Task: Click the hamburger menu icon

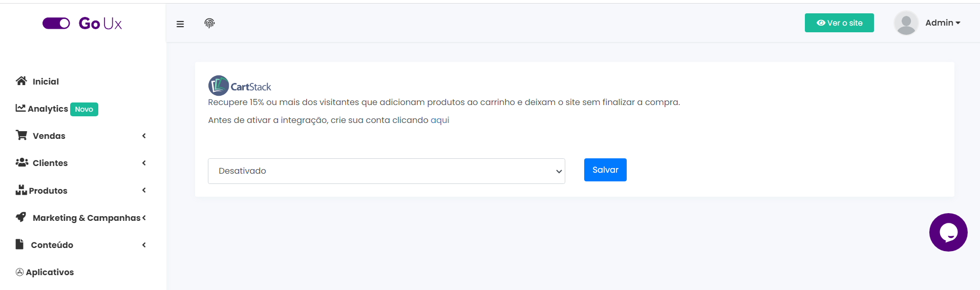Action: [x=180, y=24]
